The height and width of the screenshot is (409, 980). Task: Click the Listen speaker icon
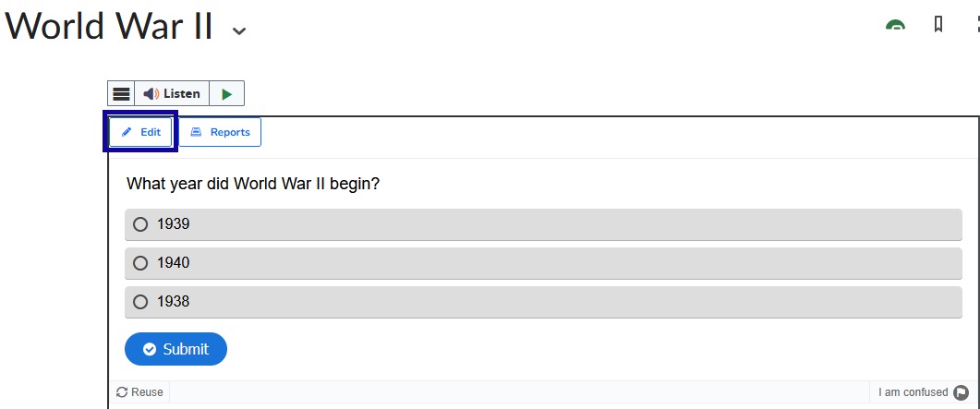click(x=151, y=93)
